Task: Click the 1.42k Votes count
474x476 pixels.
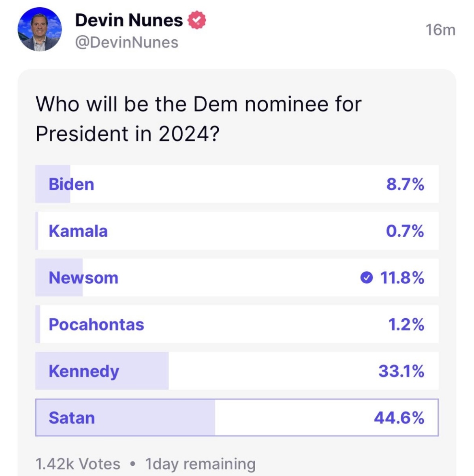Action: point(78,464)
